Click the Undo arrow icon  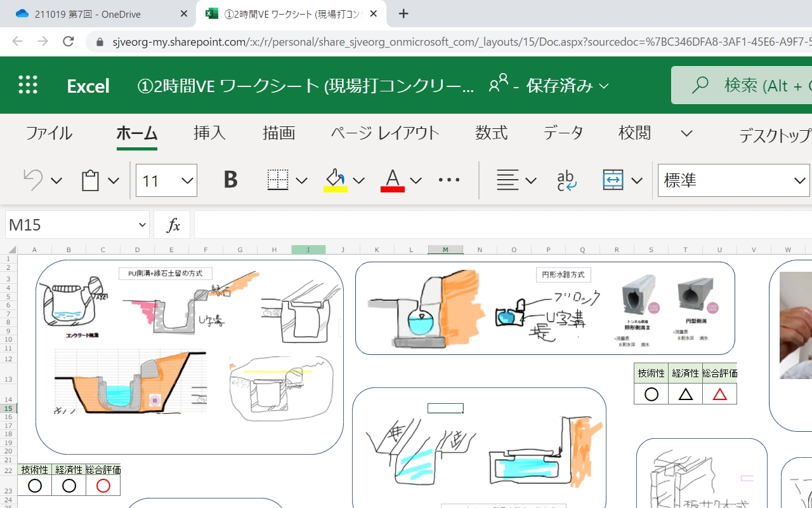[33, 180]
